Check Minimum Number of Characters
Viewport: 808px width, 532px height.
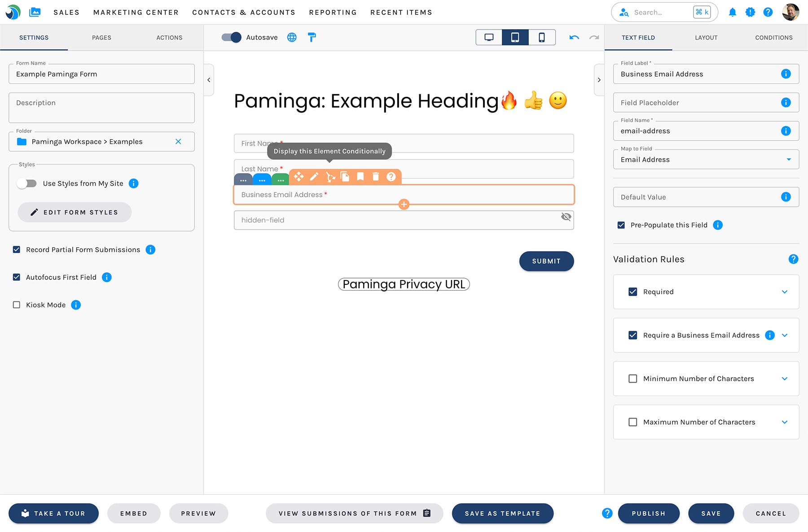[633, 379]
